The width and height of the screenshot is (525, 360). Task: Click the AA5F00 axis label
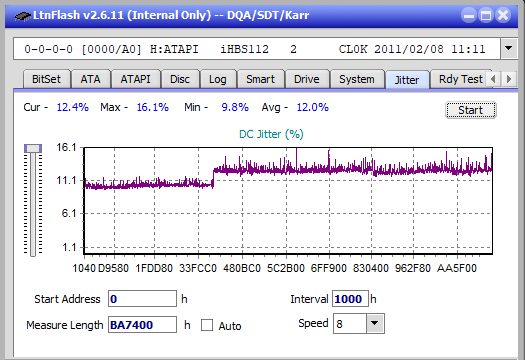457,268
